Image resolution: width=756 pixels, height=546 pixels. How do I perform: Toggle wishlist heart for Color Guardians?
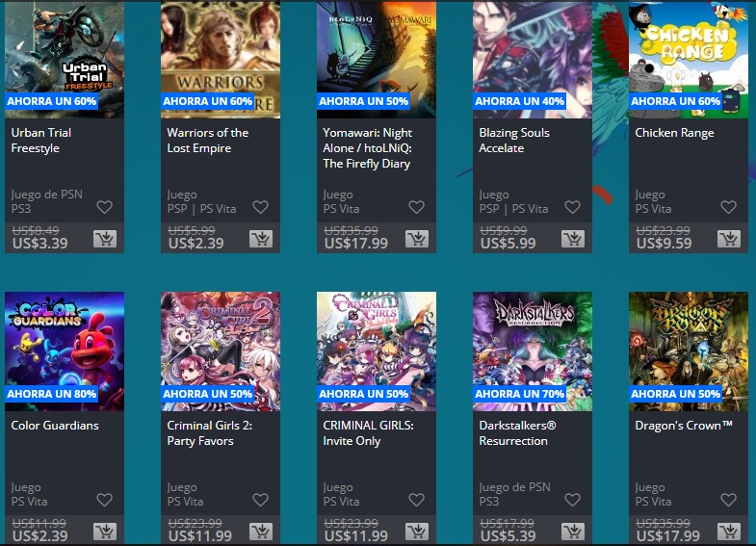[105, 500]
